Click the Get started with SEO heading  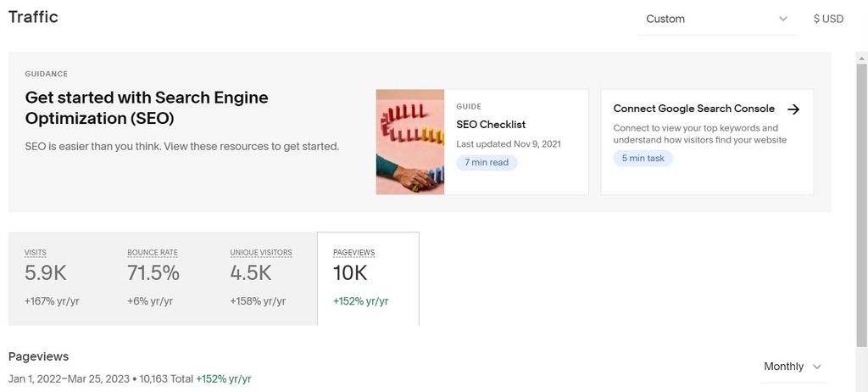[x=147, y=108]
